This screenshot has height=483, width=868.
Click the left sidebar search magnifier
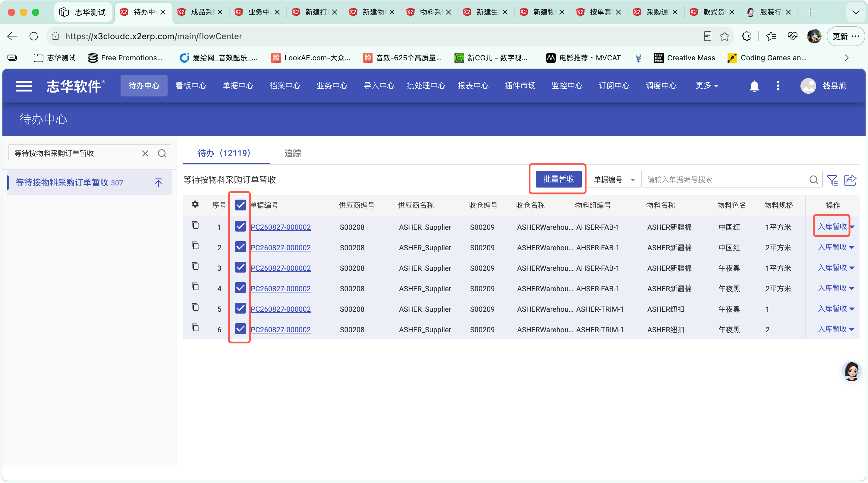(x=162, y=154)
